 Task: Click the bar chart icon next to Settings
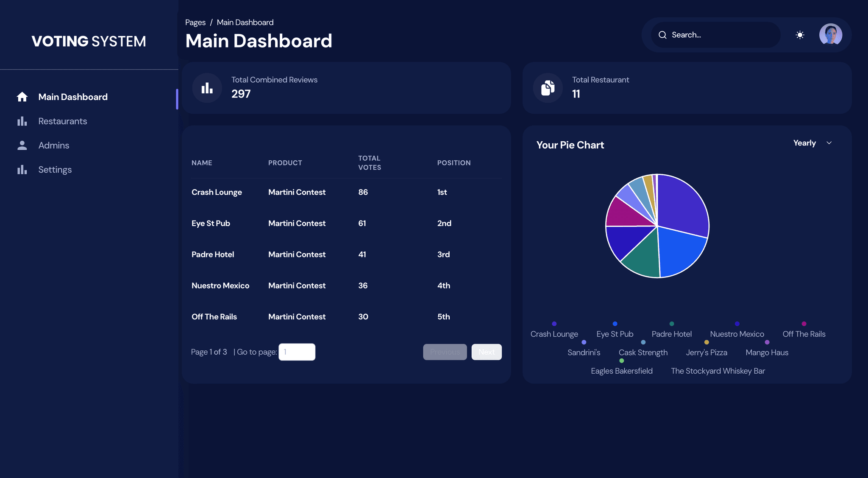22,170
